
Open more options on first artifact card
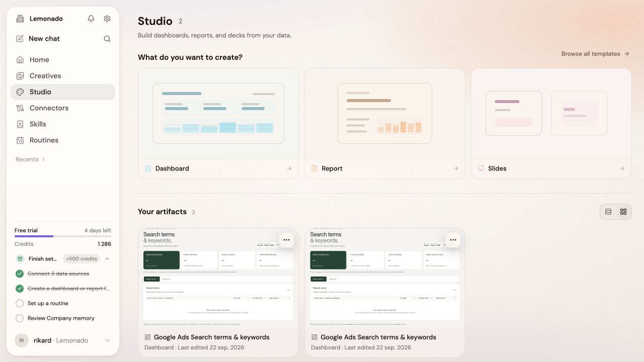tap(286, 240)
